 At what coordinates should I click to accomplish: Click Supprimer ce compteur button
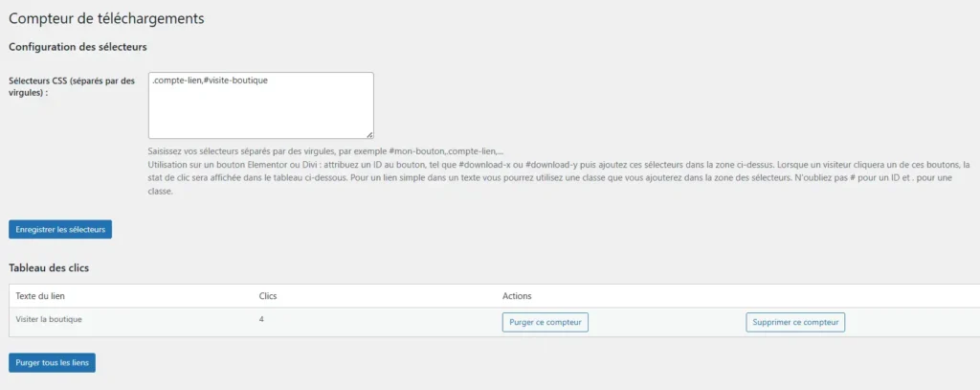(795, 322)
